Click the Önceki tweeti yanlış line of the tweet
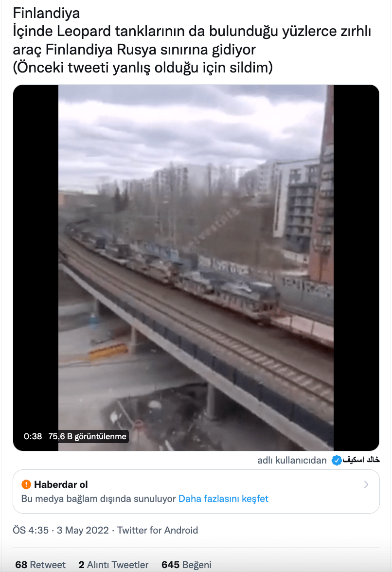This screenshot has width=392, height=572. (143, 68)
